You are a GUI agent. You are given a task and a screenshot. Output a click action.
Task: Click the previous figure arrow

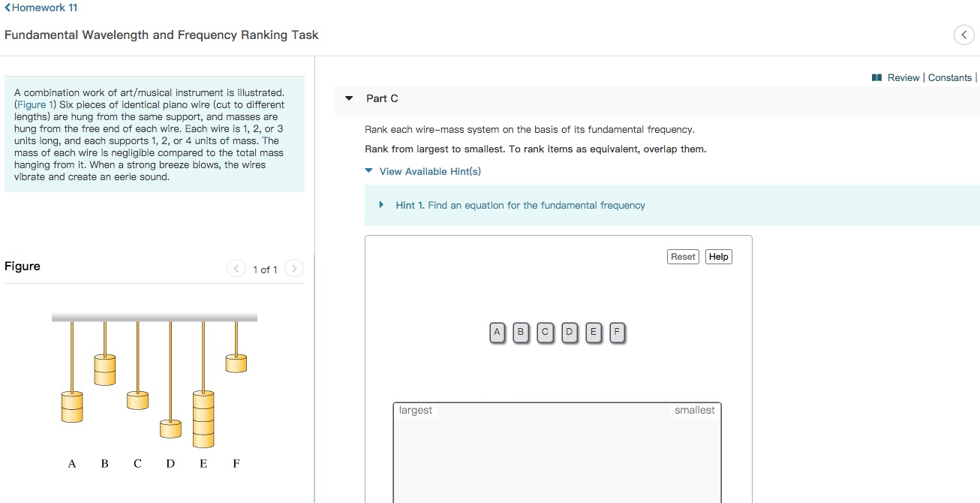(236, 268)
